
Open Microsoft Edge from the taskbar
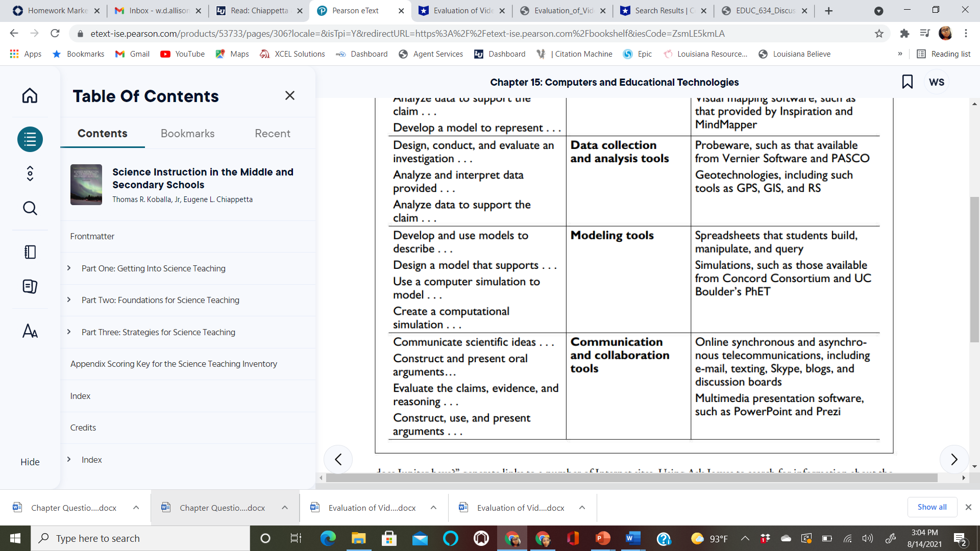328,538
